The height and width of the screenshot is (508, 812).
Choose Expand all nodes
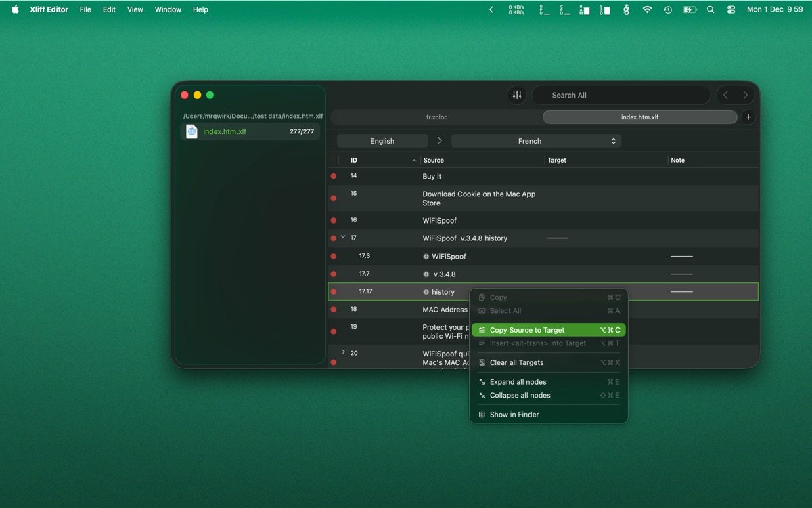click(518, 382)
